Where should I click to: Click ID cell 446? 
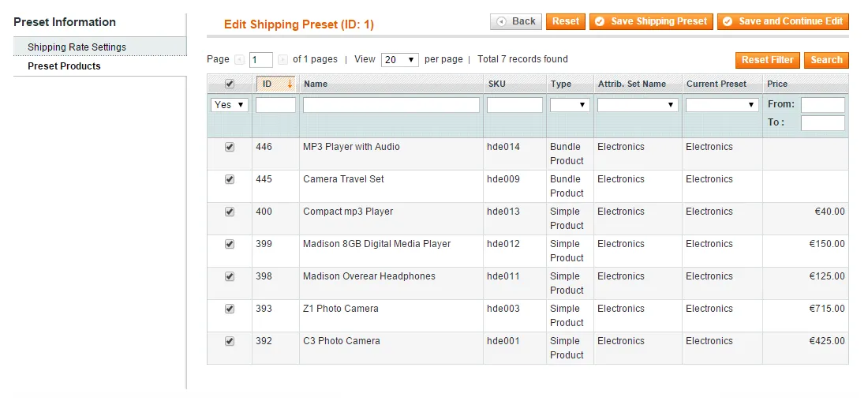pos(264,147)
